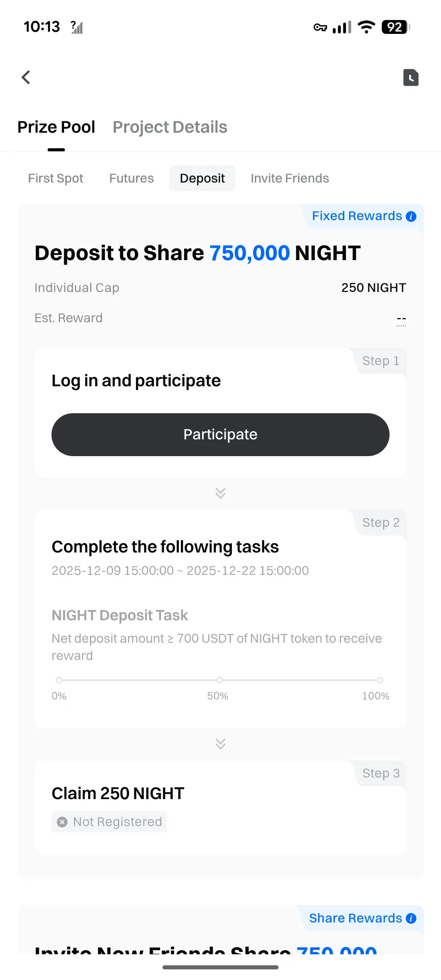Tap the VPN key status icon
The image size is (441, 980).
320,27
